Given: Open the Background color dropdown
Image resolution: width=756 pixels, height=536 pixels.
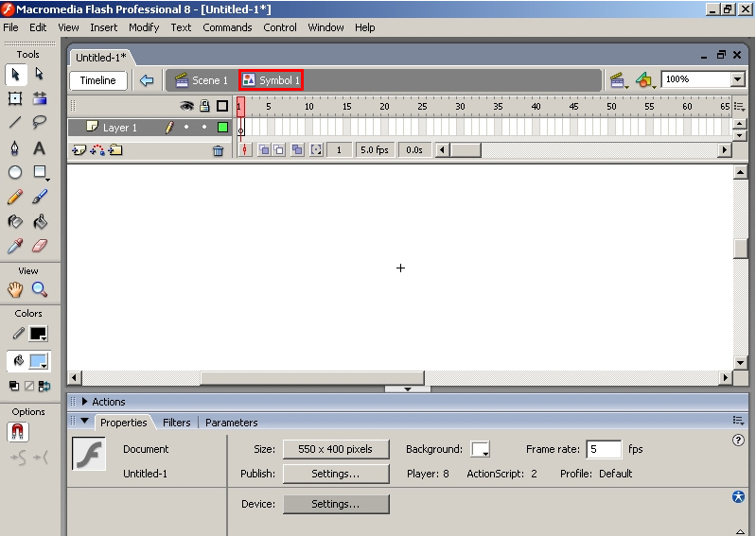Looking at the screenshot, I should tap(481, 449).
